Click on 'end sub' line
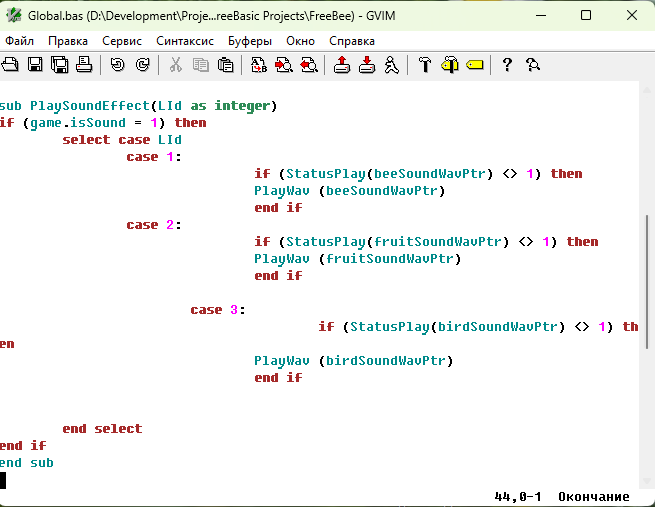Viewport: 655px width, 507px height. pos(27,463)
